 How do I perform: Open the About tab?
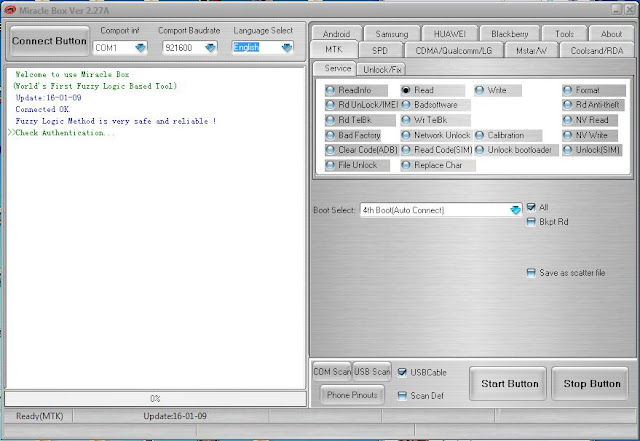(x=611, y=34)
